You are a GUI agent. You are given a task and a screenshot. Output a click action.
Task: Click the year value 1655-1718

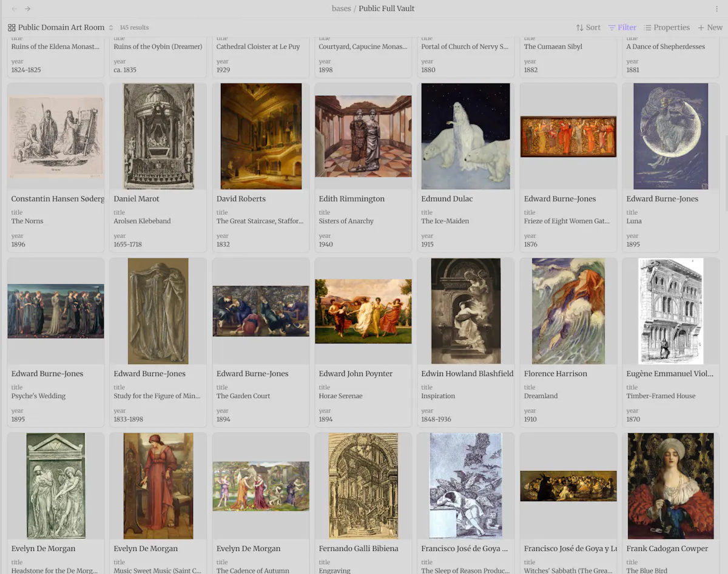pos(127,244)
